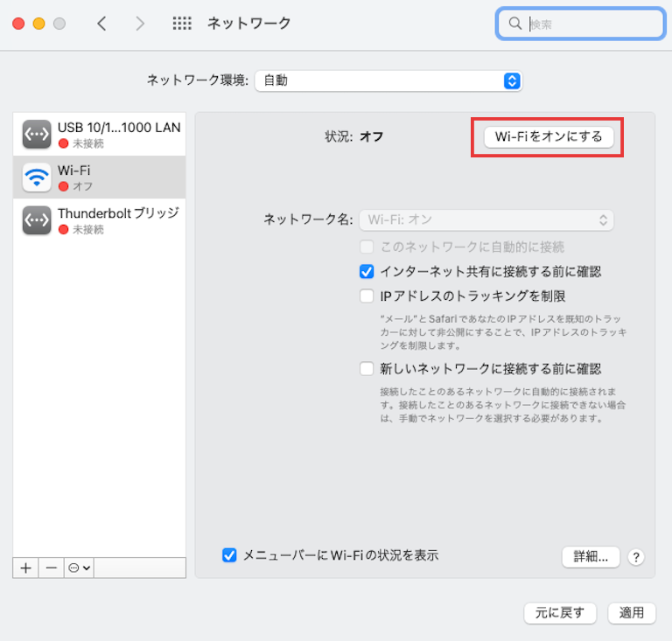Click the Wi-Fiをオンにする button

click(549, 136)
